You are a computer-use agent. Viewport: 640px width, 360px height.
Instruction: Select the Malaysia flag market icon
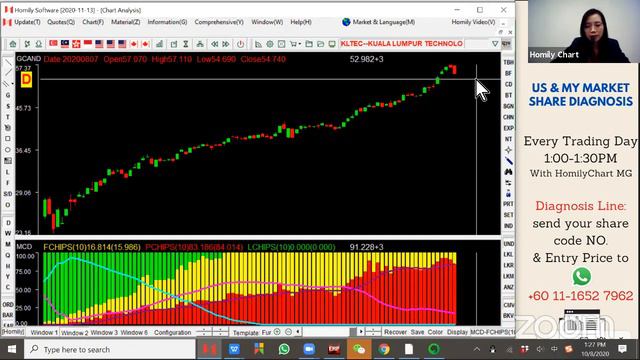(x=65, y=44)
